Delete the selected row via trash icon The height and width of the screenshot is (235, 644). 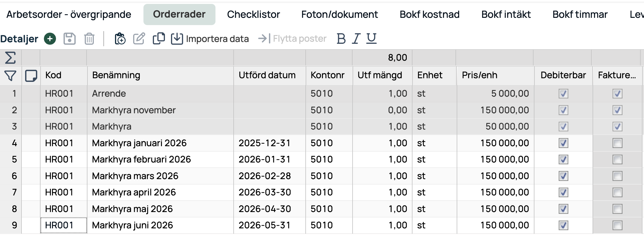(x=89, y=39)
